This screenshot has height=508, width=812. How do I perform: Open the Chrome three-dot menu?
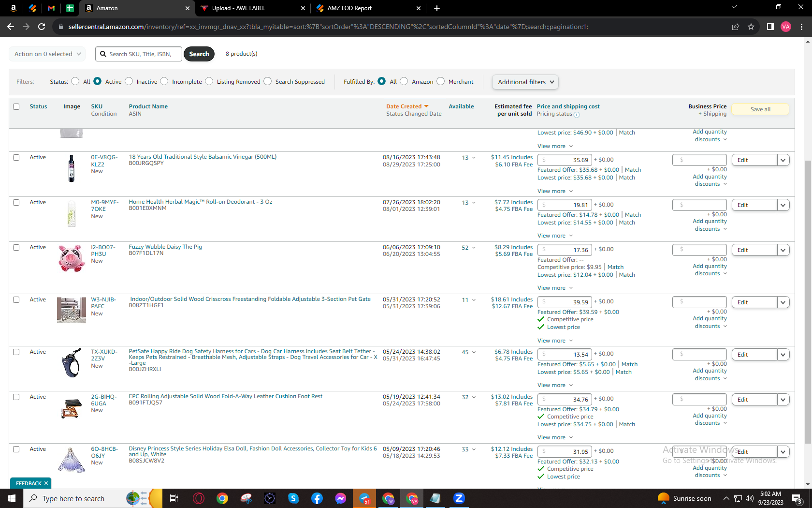point(801,27)
